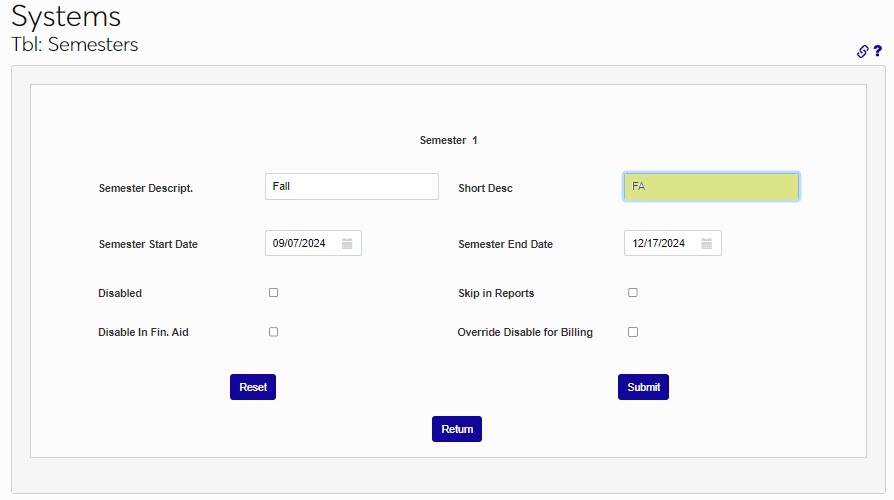Click the Short Desc field containing FA
894x500 pixels.
tap(710, 187)
